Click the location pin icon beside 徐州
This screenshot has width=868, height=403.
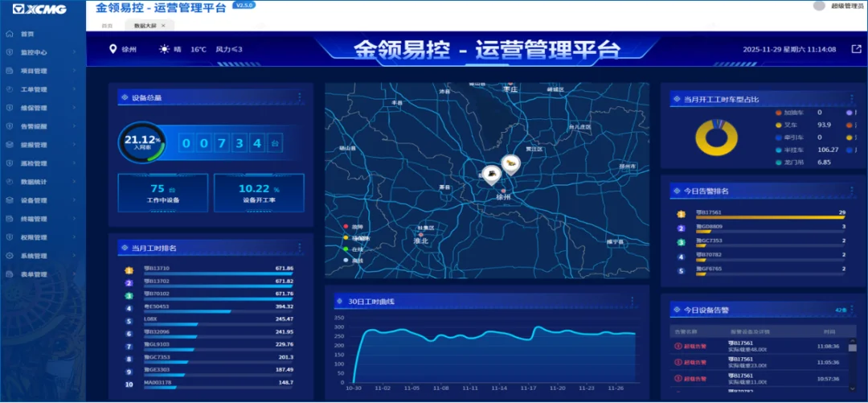113,49
